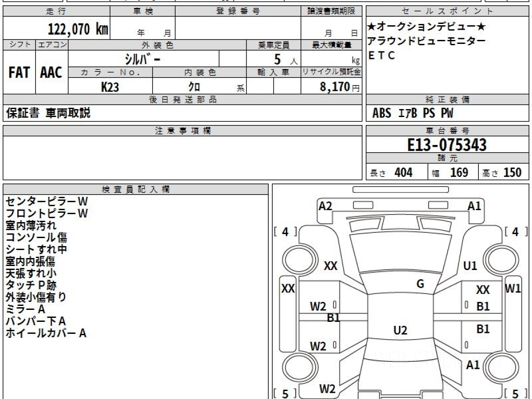Click the 輸入車 label
The width and height of the screenshot is (532, 399).
274,72
